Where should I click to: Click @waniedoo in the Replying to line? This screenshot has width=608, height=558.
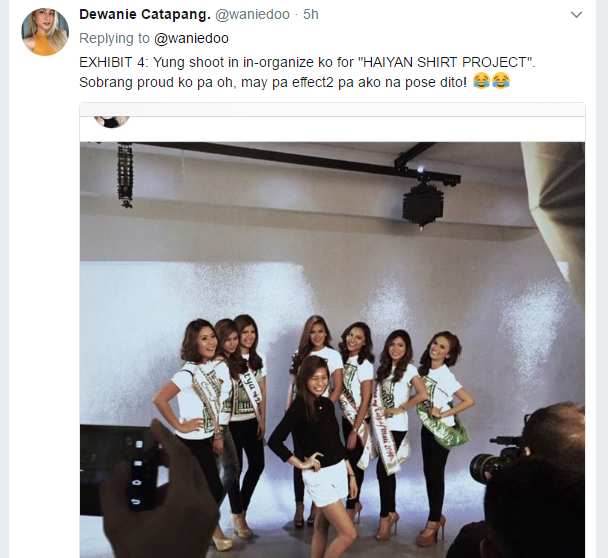pos(191,38)
